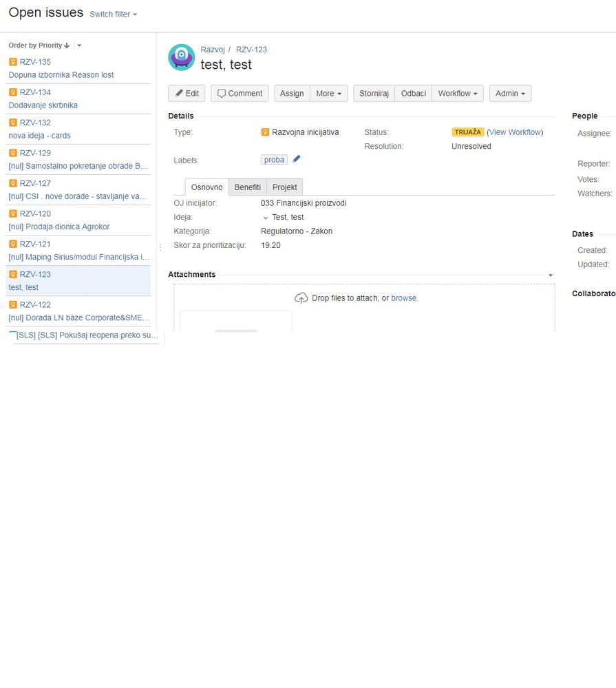Open the Admin dropdown menu
This screenshot has width=616, height=688.
click(510, 94)
